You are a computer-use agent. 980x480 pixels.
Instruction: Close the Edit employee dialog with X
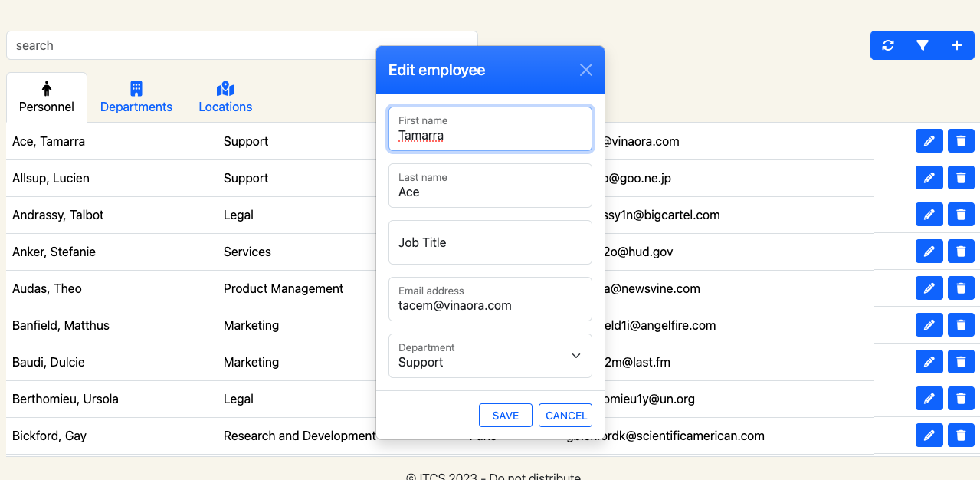click(586, 70)
